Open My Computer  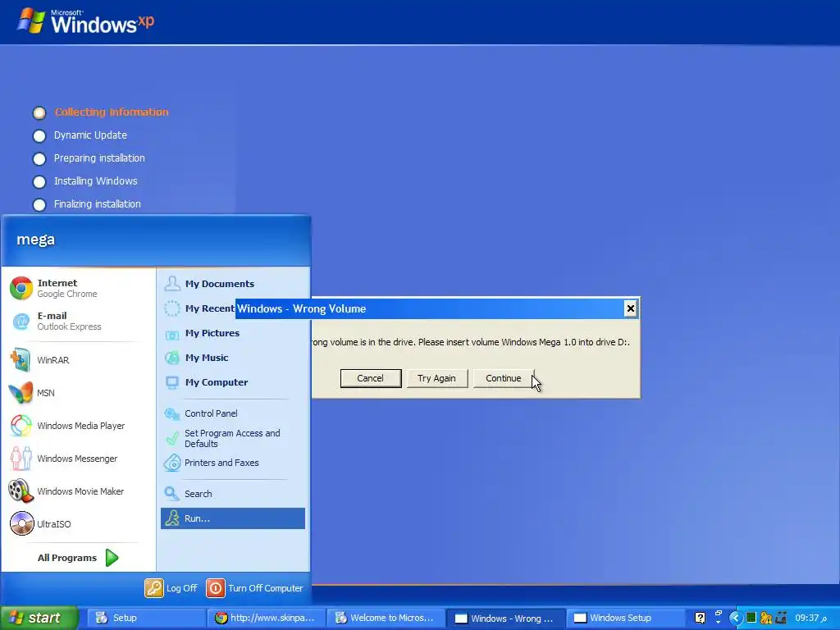232,382
